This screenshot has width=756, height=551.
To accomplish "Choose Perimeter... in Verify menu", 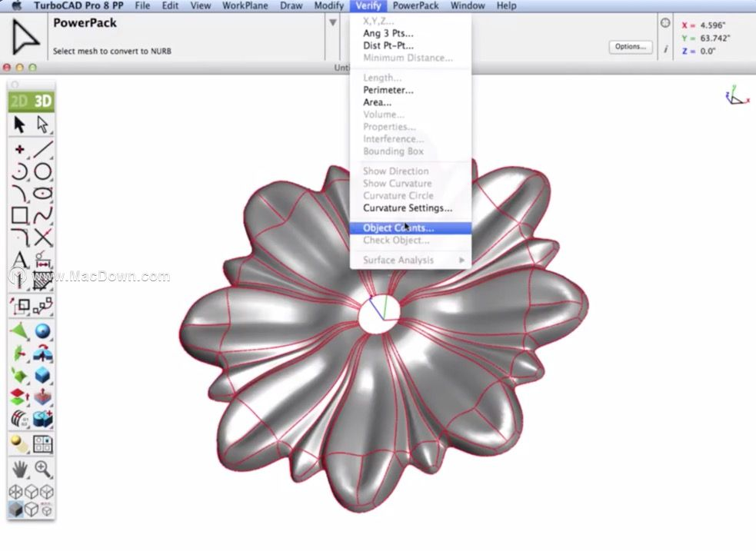I will (411, 90).
